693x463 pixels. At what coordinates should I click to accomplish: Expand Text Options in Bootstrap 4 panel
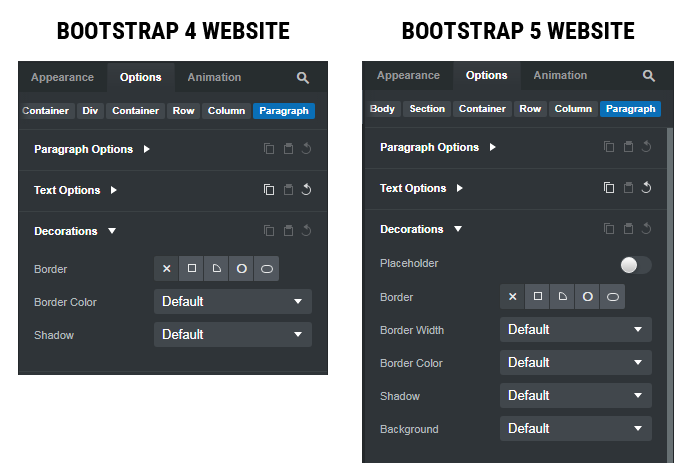[x=114, y=190]
